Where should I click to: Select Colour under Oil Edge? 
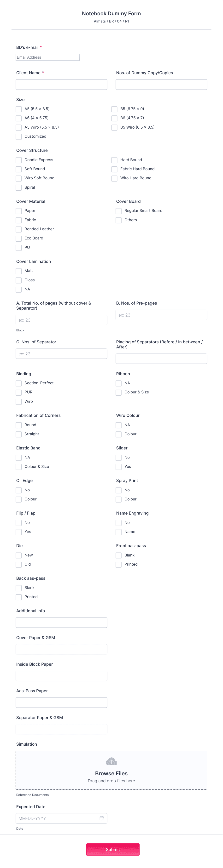click(18, 499)
